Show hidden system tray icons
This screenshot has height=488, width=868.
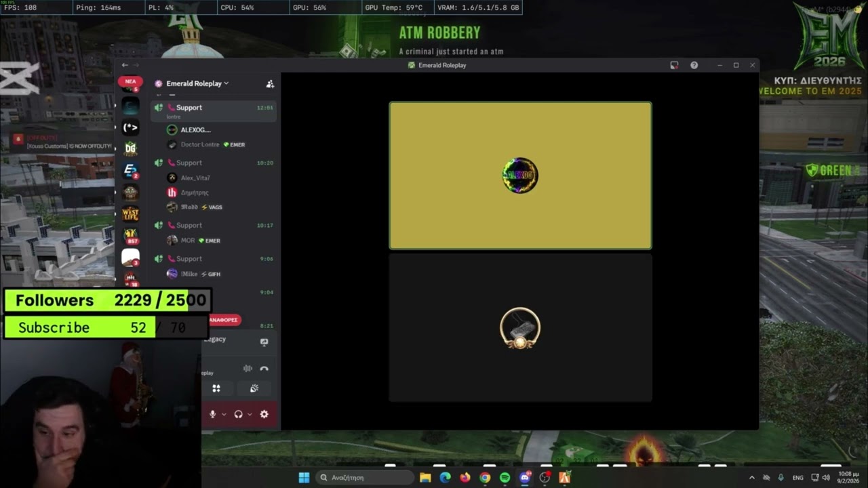coord(751,478)
